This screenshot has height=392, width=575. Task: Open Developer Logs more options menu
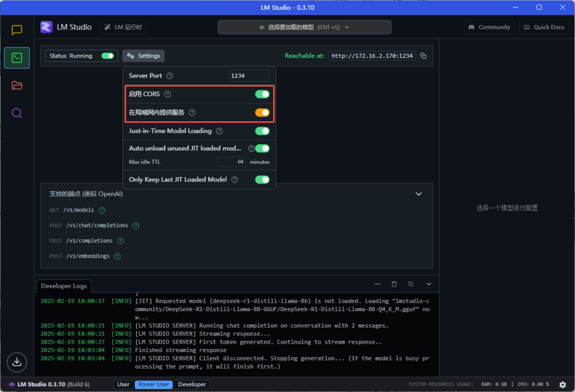(x=377, y=284)
